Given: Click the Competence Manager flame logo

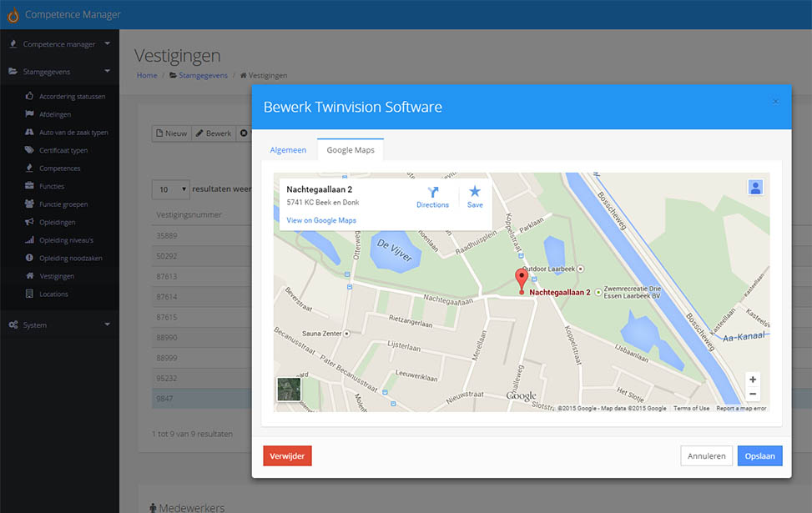Looking at the screenshot, I should tap(13, 15).
